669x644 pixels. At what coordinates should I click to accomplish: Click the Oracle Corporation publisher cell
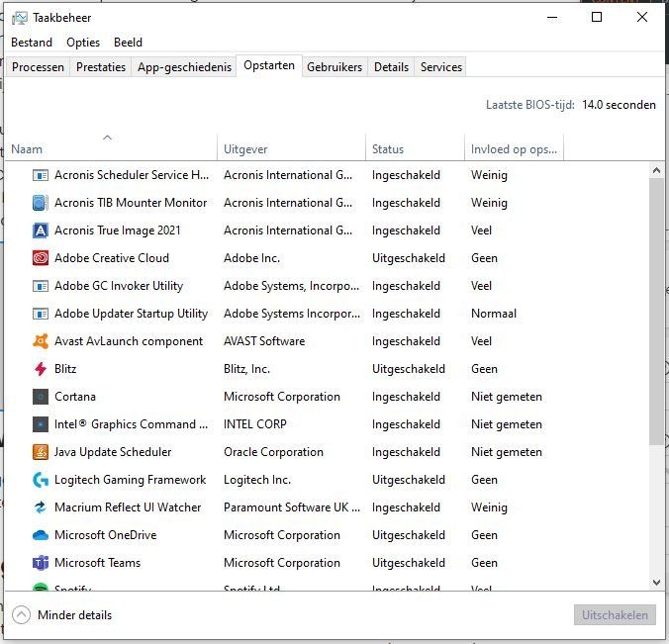[x=273, y=452]
